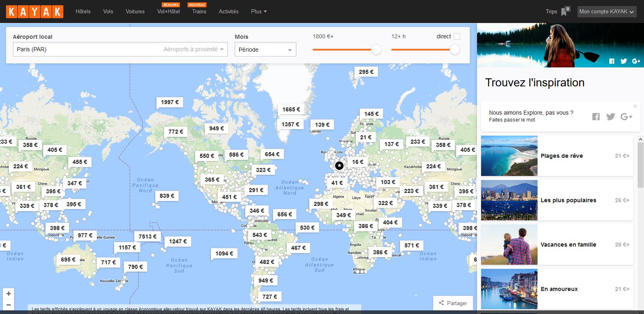Zoom out the map with minus button
The height and width of the screenshot is (314, 644).
tap(8, 305)
